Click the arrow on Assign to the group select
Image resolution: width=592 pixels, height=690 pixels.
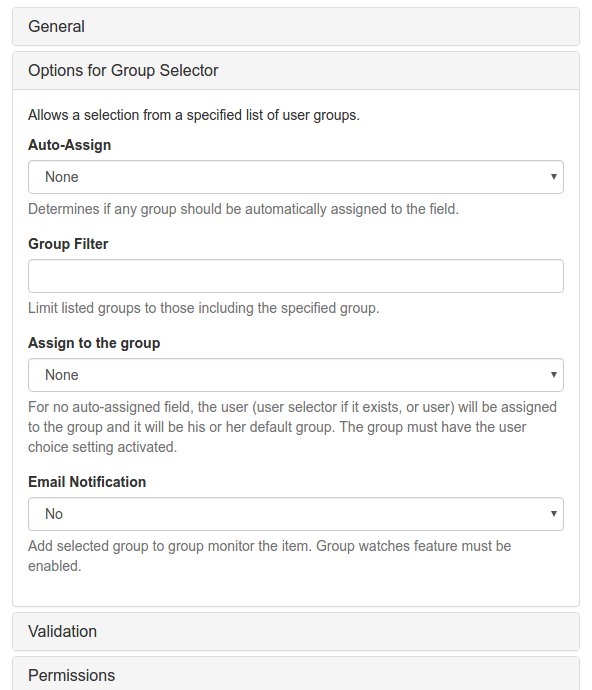click(x=554, y=375)
